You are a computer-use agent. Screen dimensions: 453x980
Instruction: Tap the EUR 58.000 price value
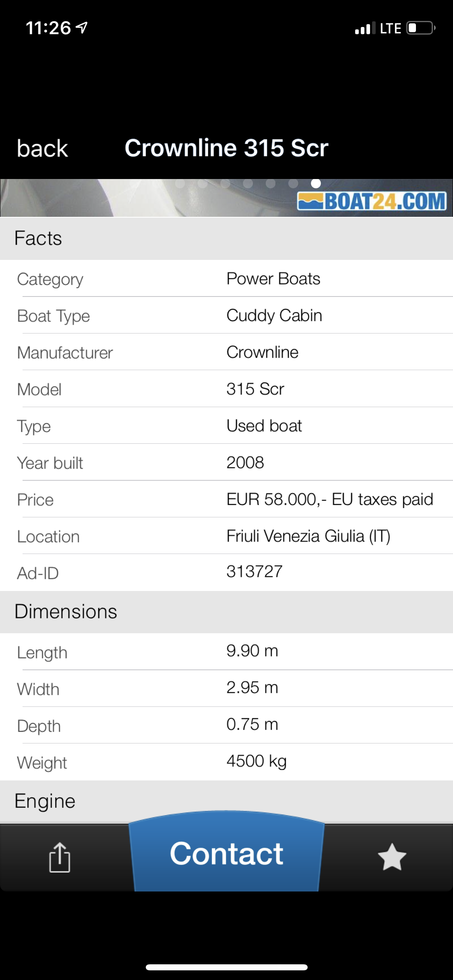pos(329,499)
